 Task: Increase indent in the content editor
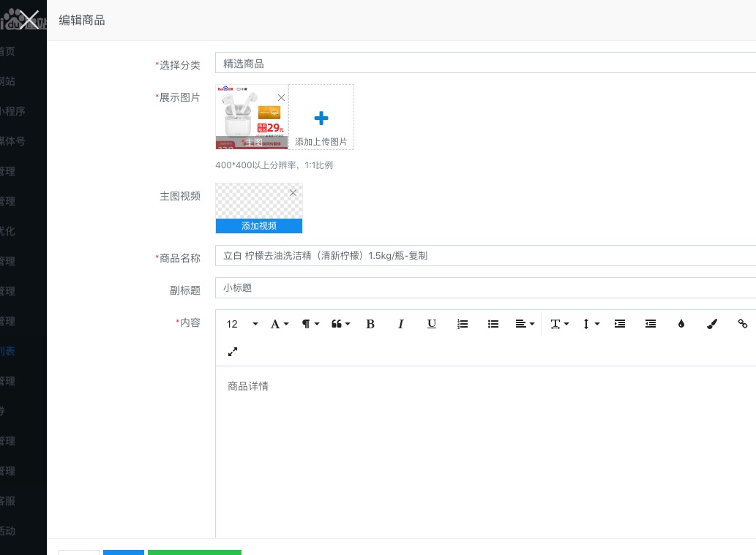pos(620,324)
